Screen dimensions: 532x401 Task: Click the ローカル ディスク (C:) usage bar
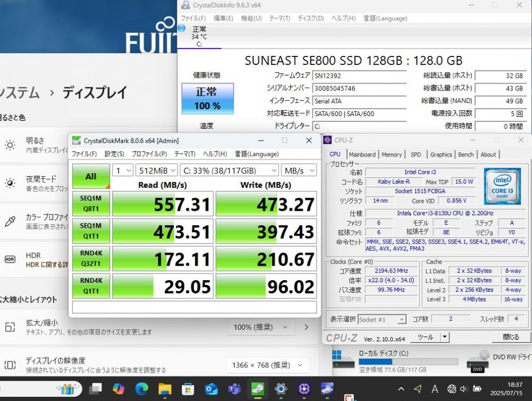408,362
